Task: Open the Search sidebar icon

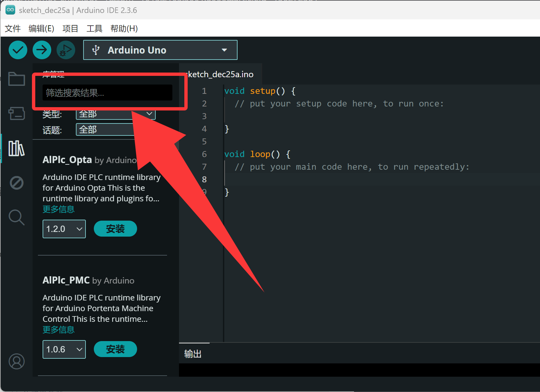Action: tap(16, 217)
